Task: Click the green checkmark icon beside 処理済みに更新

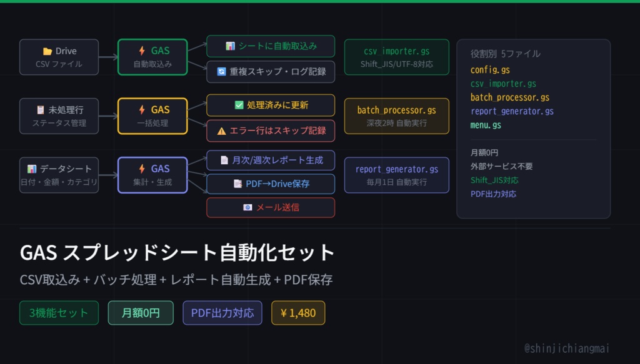Action: point(239,105)
